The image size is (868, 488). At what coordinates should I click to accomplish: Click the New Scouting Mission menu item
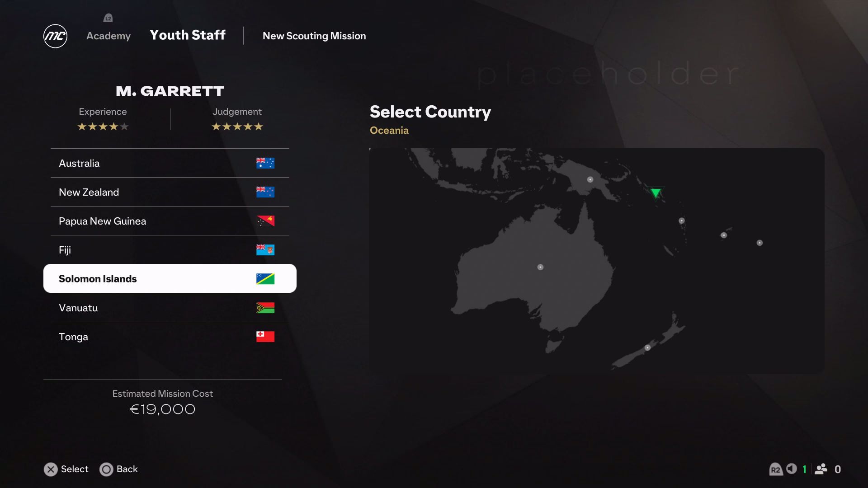pos(314,36)
